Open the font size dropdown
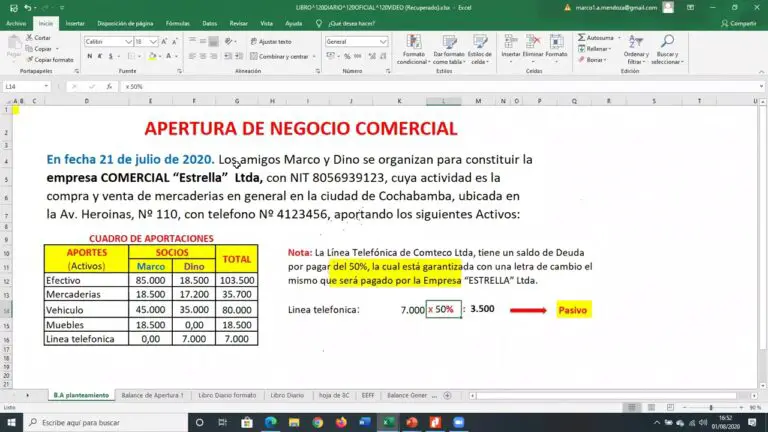Screen dimensions: 768x432 pyautogui.click(x=153, y=42)
